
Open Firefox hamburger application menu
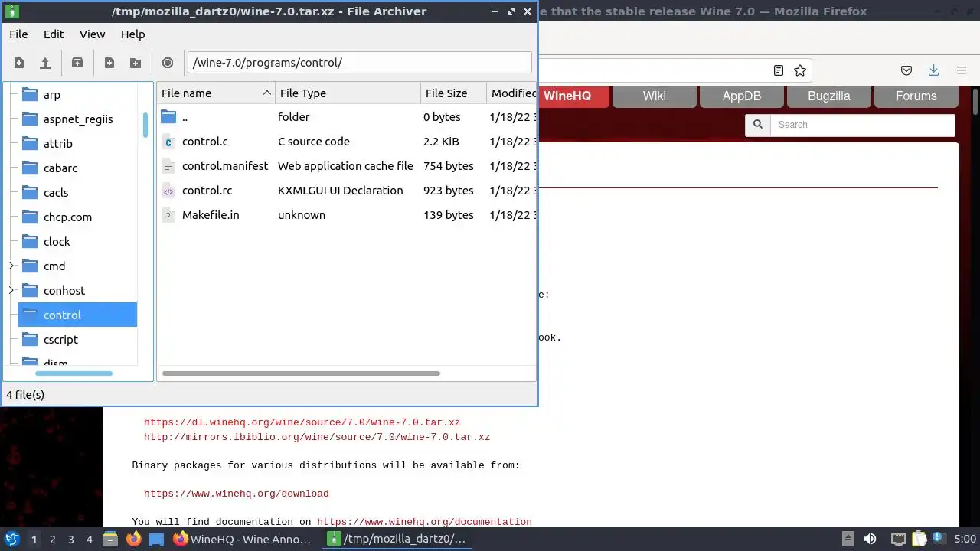(962, 70)
